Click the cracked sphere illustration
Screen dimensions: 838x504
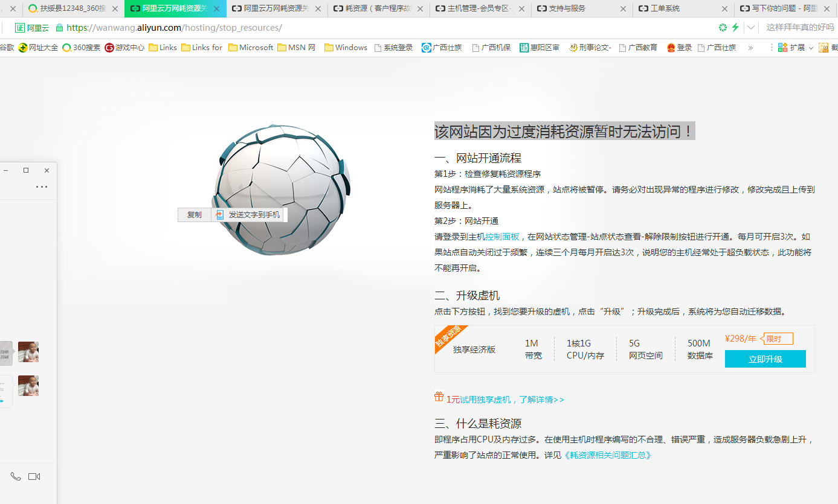[x=281, y=190]
